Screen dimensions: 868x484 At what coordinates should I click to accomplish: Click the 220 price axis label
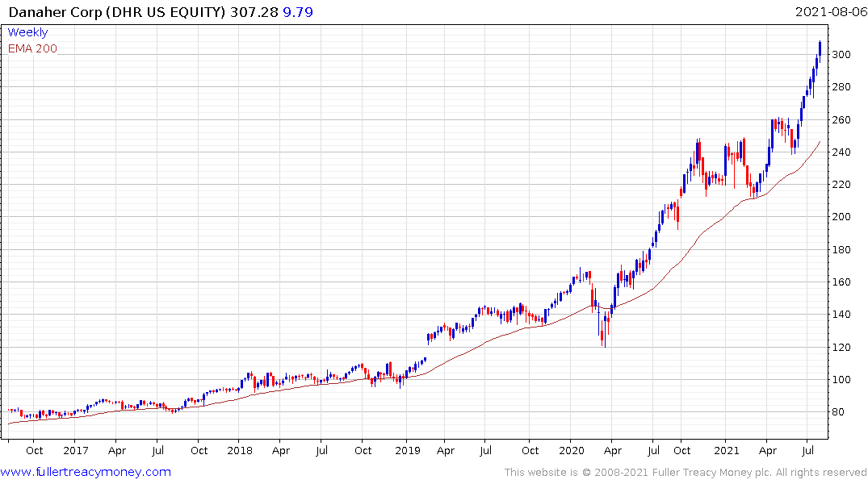pos(841,185)
